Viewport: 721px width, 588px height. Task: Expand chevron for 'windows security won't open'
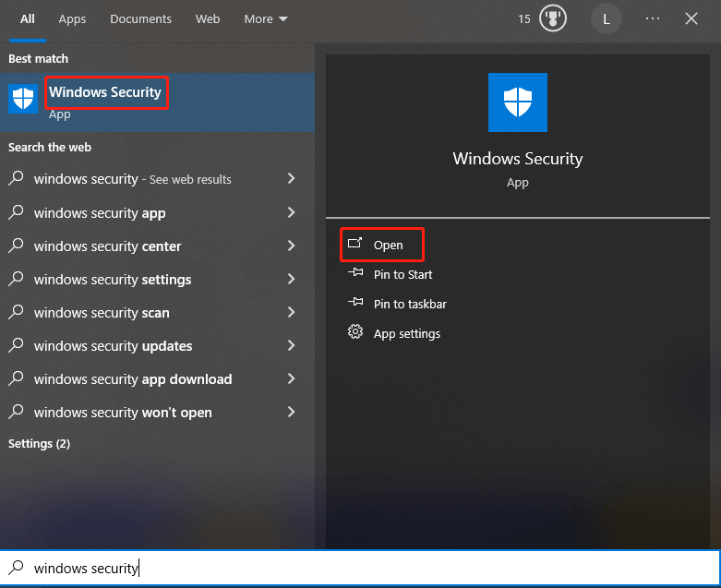291,412
